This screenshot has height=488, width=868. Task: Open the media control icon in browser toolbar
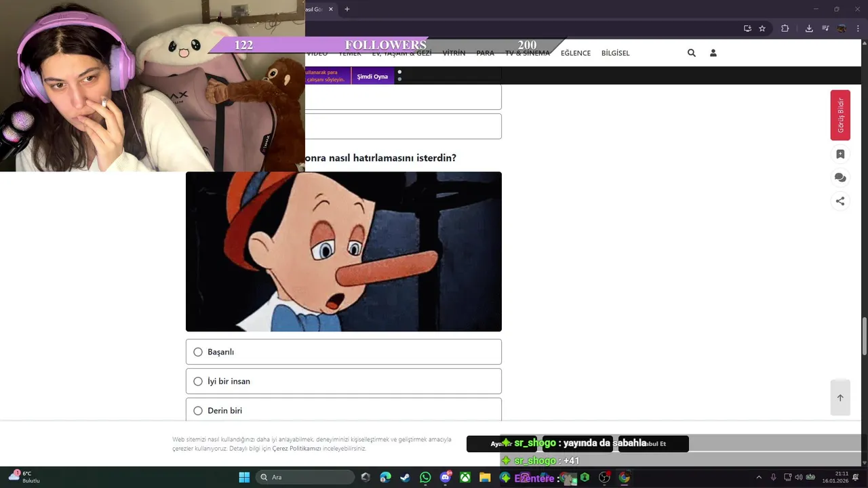(825, 28)
